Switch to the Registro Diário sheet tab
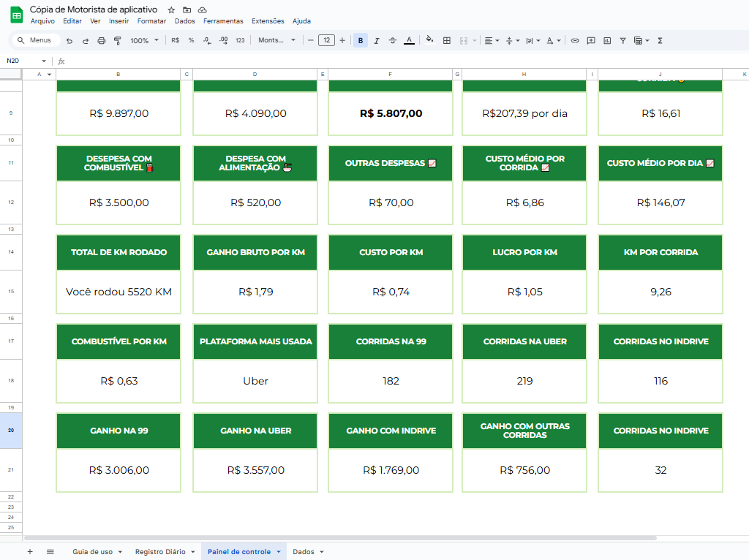This screenshot has height=560, width=749. click(165, 552)
